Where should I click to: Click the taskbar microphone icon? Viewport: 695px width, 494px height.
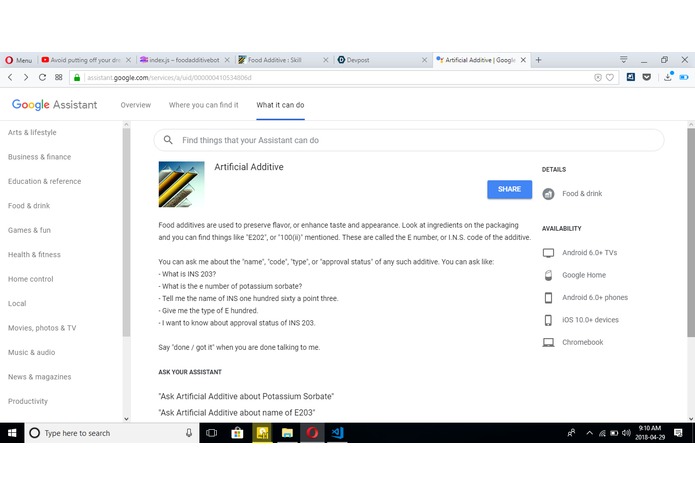[189, 433]
